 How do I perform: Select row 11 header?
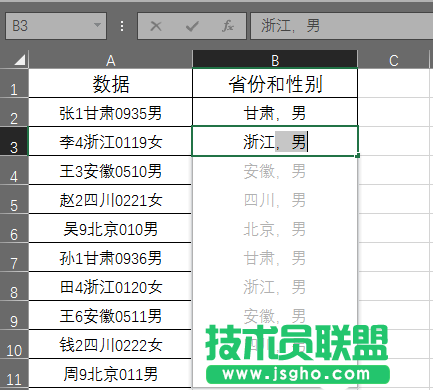14,373
